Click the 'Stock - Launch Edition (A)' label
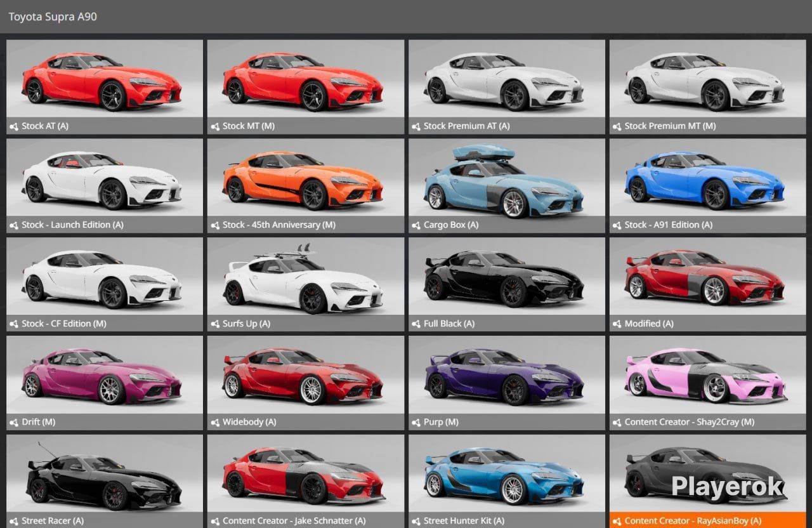This screenshot has height=528, width=812. (x=72, y=225)
